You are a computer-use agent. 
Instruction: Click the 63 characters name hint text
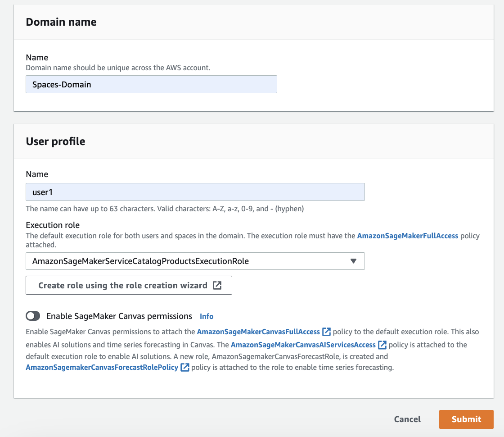tap(165, 209)
